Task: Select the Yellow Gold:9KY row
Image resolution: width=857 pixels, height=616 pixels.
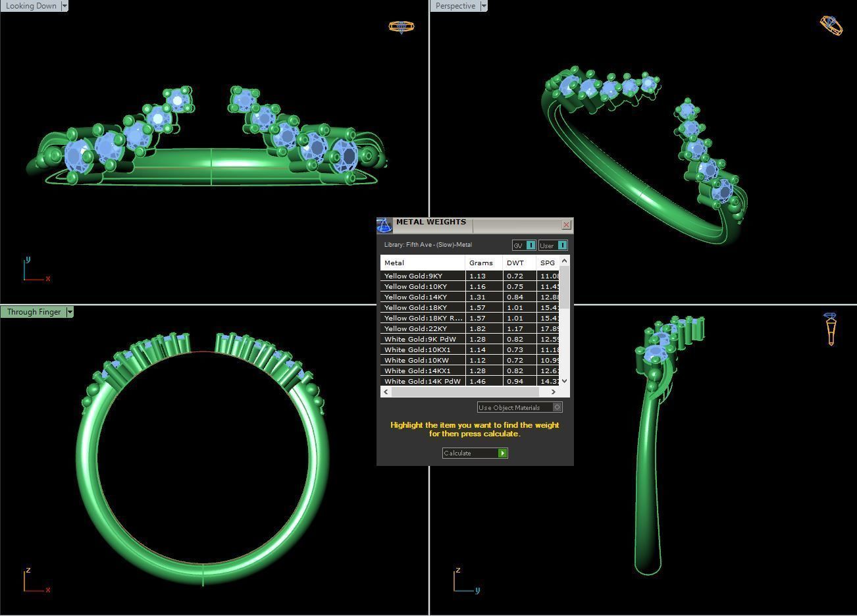Action: click(470, 276)
